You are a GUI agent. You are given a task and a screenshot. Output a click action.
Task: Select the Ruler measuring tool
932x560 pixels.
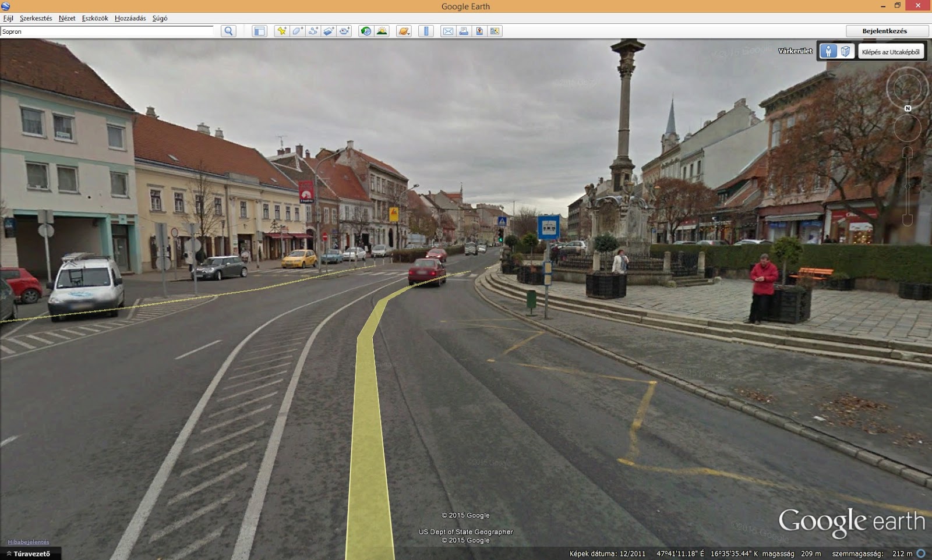[x=426, y=31]
